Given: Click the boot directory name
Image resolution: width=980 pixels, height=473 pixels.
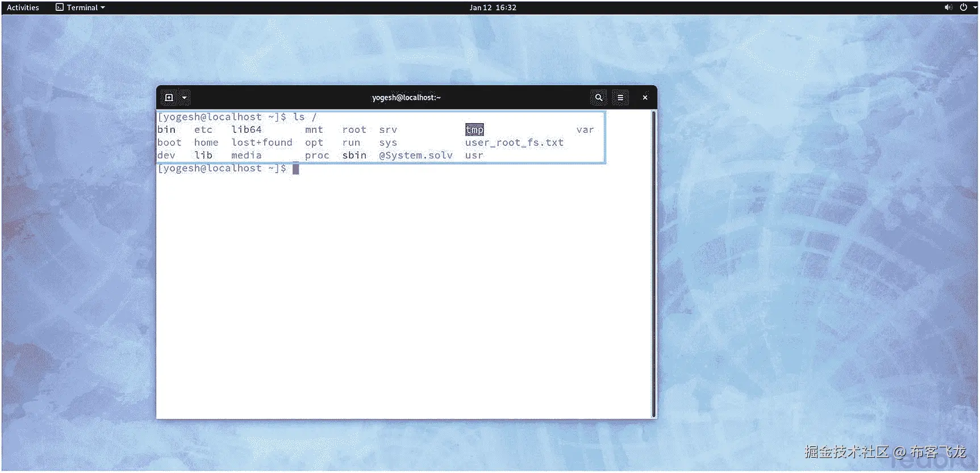Looking at the screenshot, I should (x=169, y=143).
